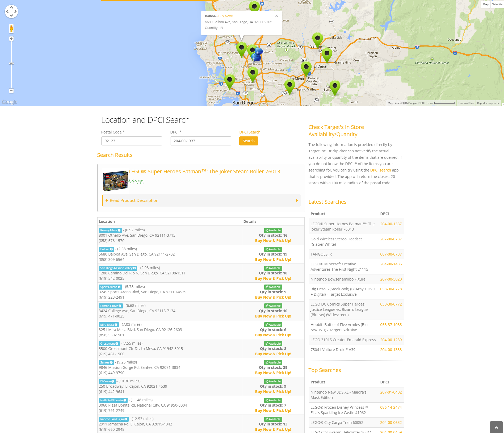Image resolution: width=504 pixels, height=443 pixels.
Task: Click the Available badge in Sports Arena row
Action: tap(273, 287)
